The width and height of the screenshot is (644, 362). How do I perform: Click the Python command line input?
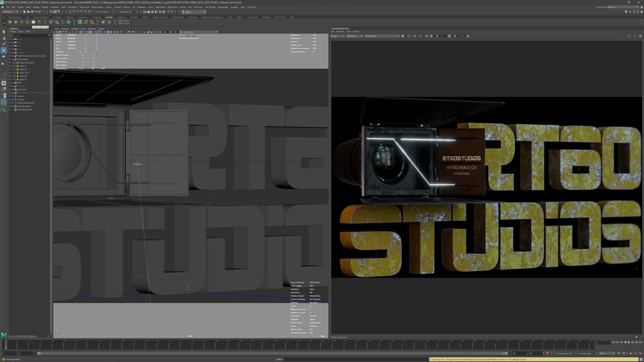point(356,359)
